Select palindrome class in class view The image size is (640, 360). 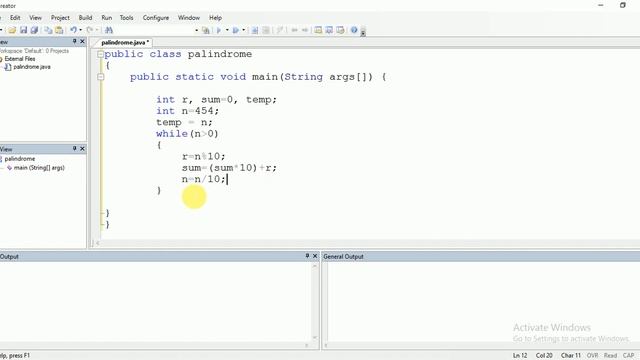20,159
